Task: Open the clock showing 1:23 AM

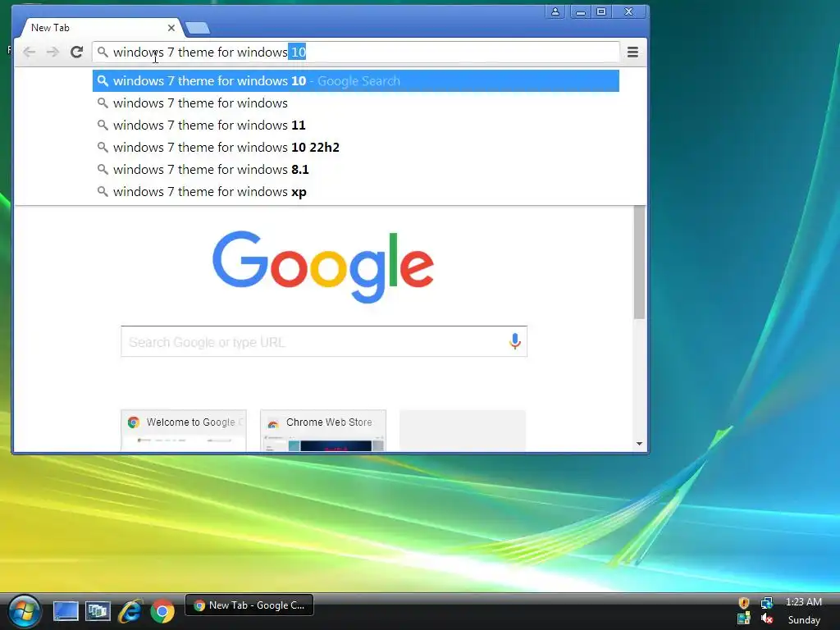Action: pyautogui.click(x=804, y=602)
